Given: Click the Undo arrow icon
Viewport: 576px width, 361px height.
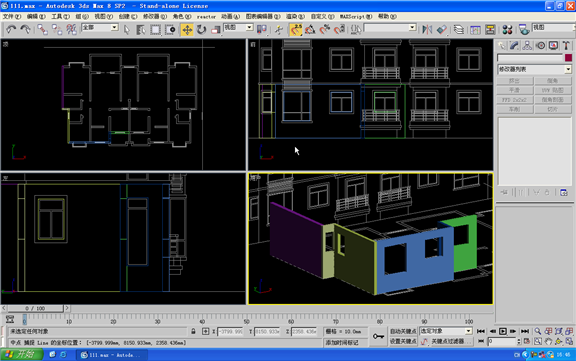Looking at the screenshot, I should click(11, 29).
